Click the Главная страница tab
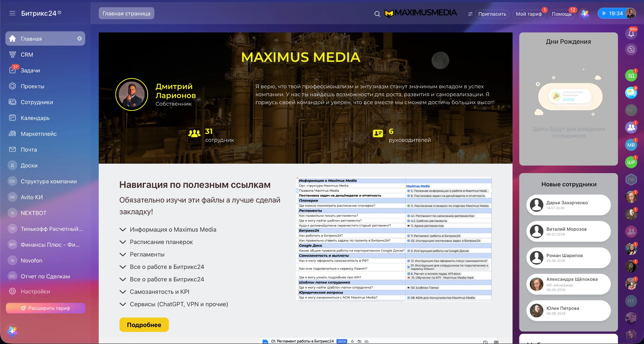The image size is (644, 344). pos(126,13)
